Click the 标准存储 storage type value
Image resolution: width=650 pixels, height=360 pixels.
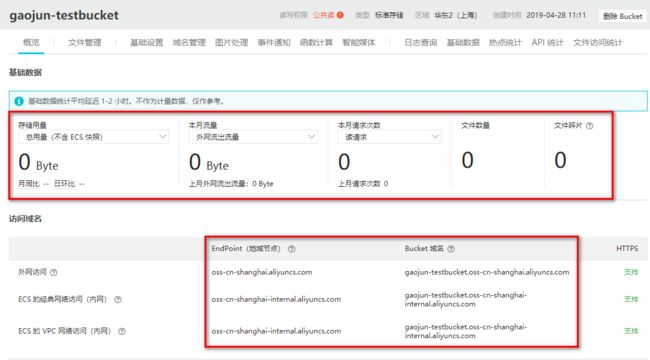[x=389, y=15]
